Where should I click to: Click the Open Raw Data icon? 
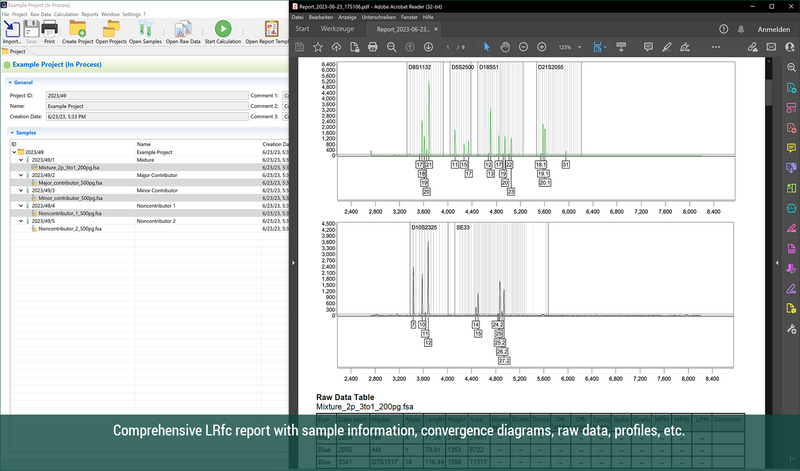click(183, 29)
